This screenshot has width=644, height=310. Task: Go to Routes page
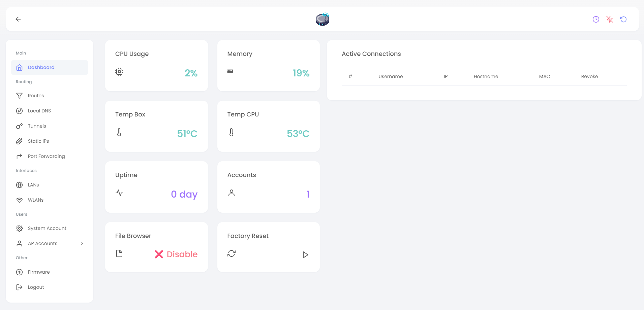[x=36, y=96]
